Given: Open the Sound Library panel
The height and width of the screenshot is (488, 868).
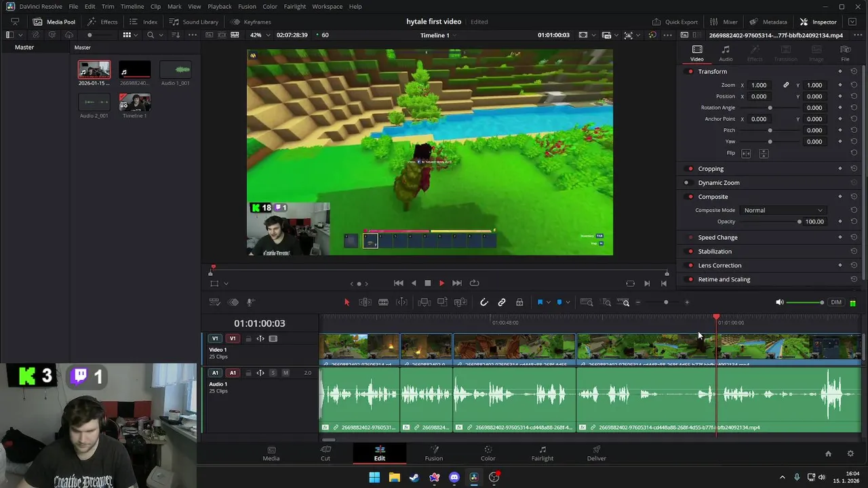Looking at the screenshot, I should 194,22.
